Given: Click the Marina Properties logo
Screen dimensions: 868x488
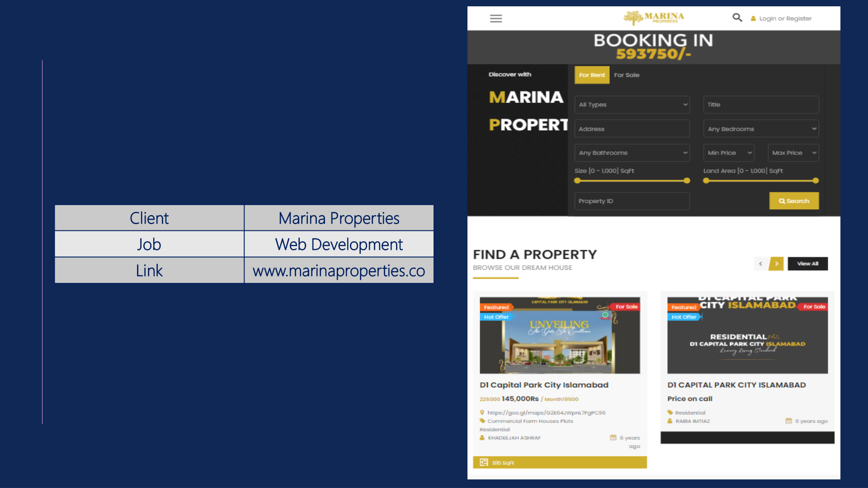Looking at the screenshot, I should click(x=653, y=18).
